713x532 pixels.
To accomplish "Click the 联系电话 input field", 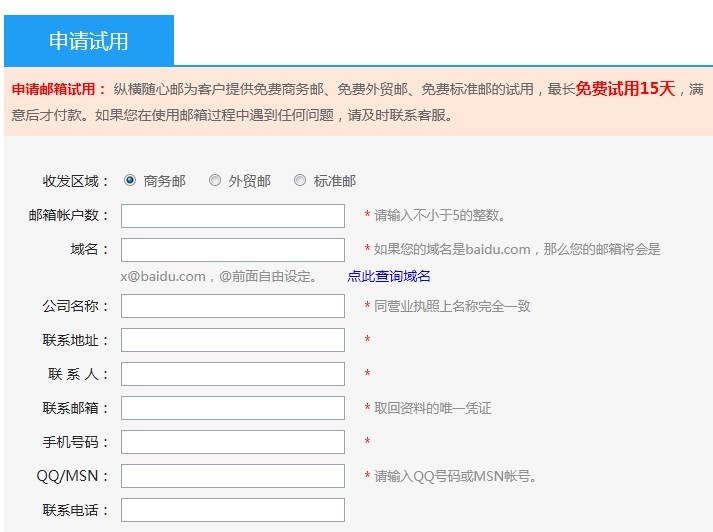I will (x=232, y=510).
